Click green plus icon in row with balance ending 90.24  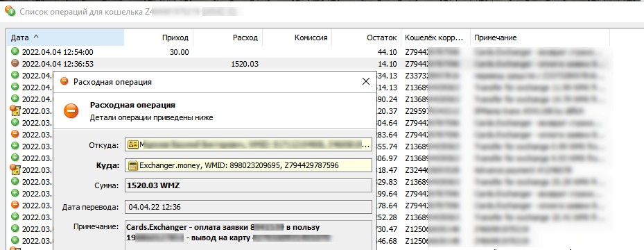coord(15,99)
